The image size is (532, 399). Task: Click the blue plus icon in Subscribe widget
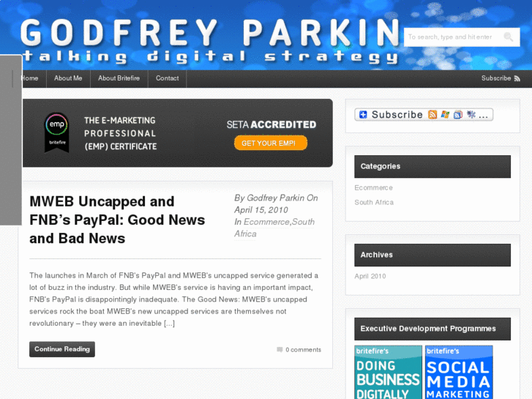(x=363, y=115)
